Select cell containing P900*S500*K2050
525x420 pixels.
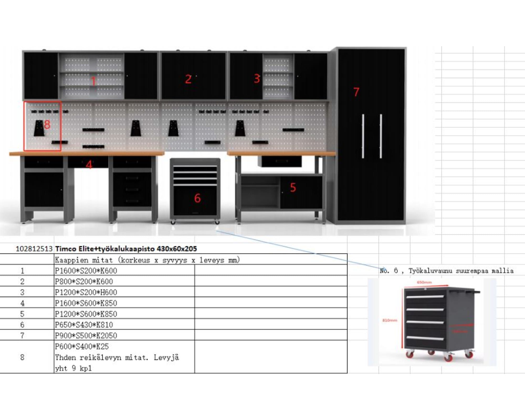coord(86,335)
